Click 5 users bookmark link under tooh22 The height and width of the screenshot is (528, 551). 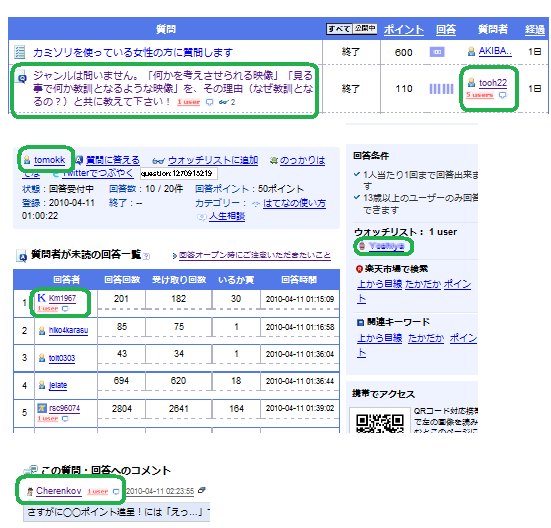click(480, 95)
